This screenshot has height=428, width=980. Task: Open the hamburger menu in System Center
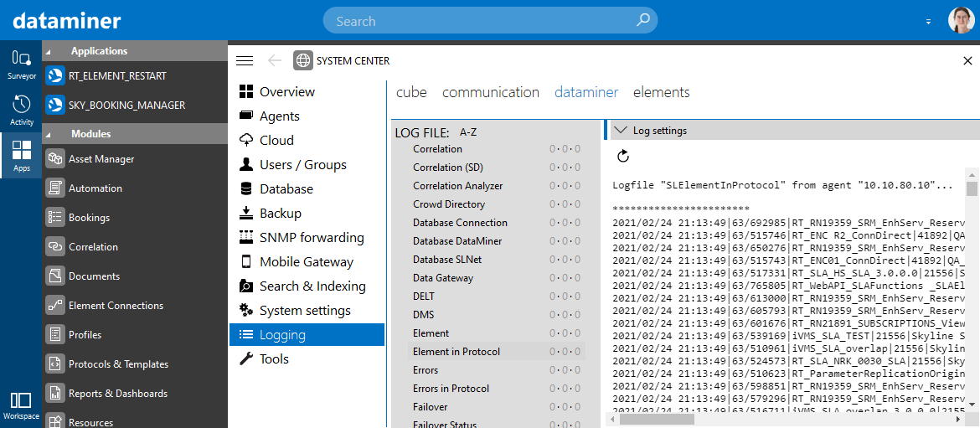[x=245, y=60]
